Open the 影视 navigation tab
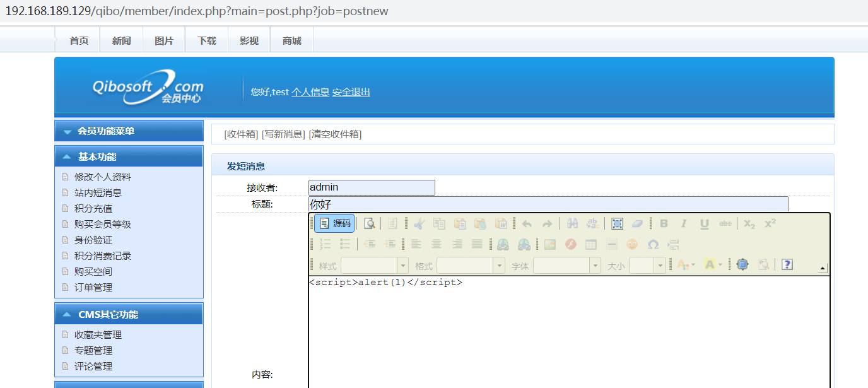The width and height of the screenshot is (868, 388). click(x=249, y=40)
